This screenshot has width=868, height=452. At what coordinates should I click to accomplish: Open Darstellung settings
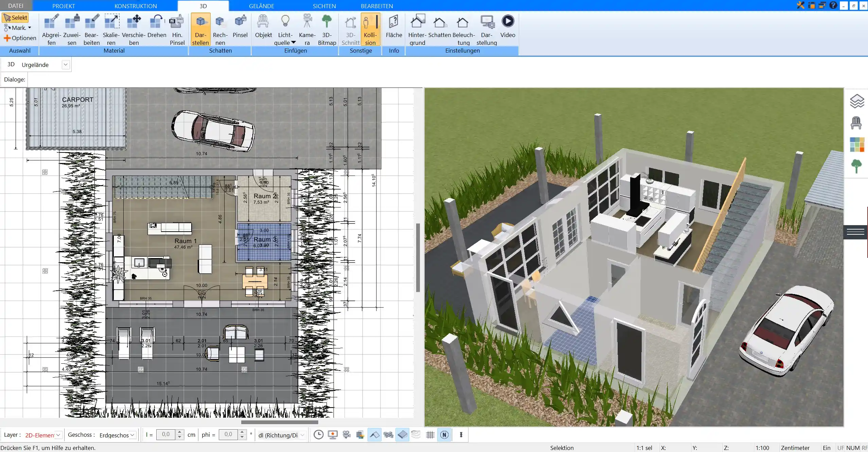486,30
